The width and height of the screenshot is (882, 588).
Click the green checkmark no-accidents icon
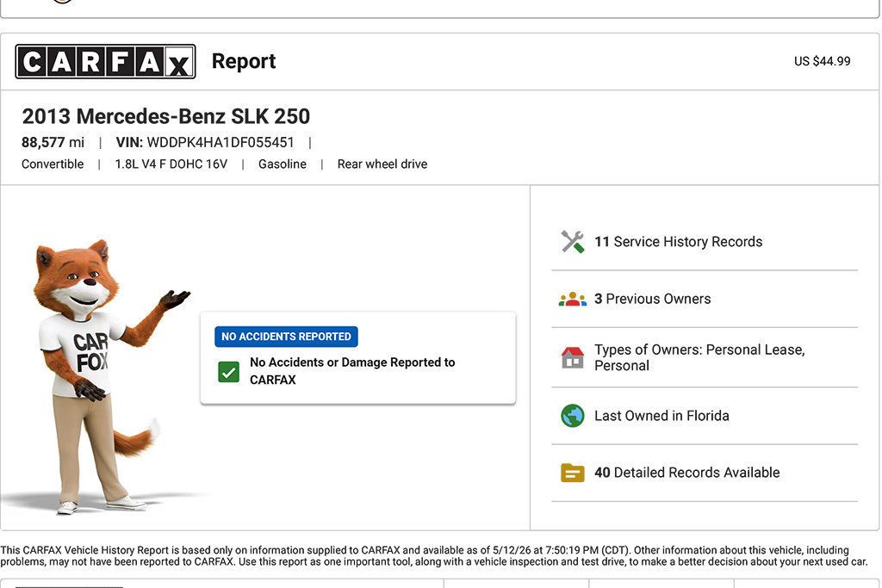[x=228, y=372]
